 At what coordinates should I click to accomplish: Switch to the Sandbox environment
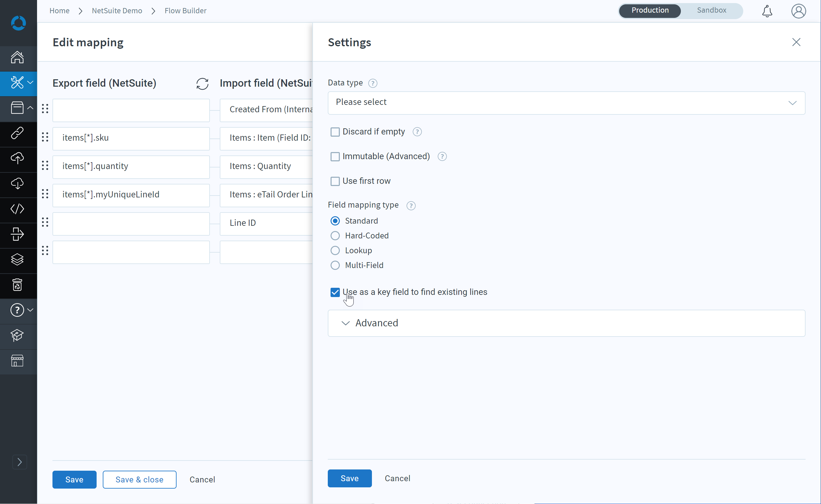point(711,10)
